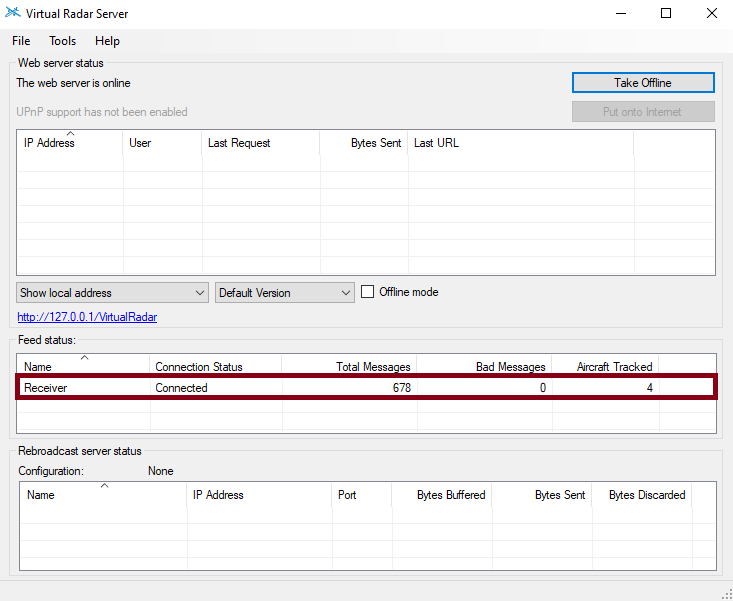Sort web server list by Bytes Sent
733x601 pixels.
click(364, 143)
